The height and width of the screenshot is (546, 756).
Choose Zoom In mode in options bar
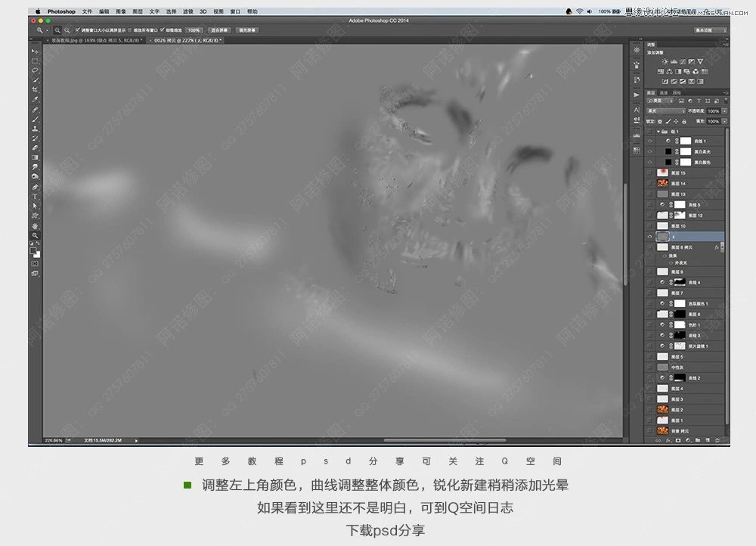pyautogui.click(x=57, y=30)
